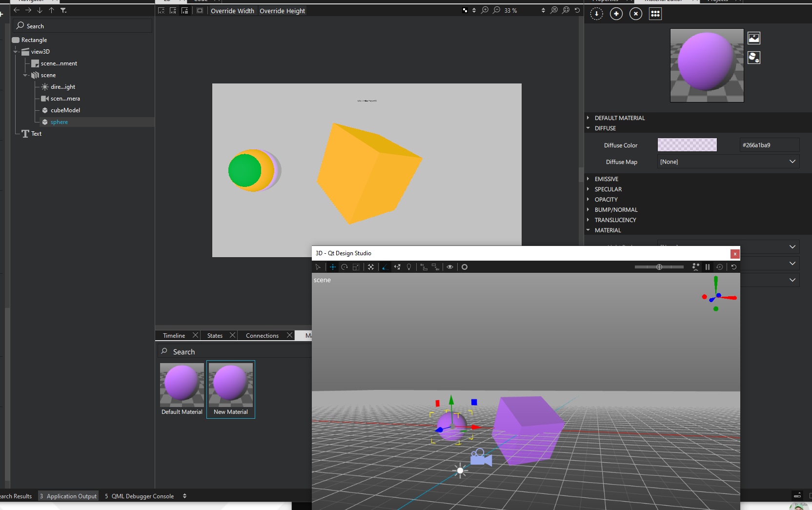Select the Rotate tool in 3D editor
This screenshot has height=510, width=812.
tap(345, 267)
